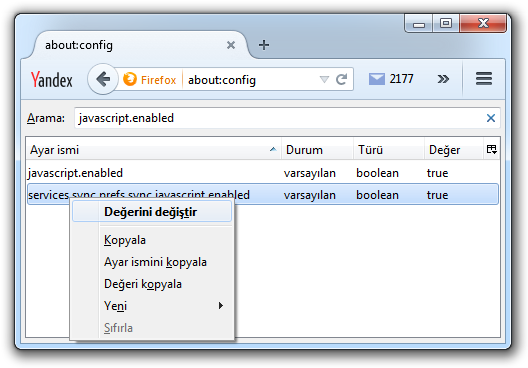Choose Ayar ismini kopyala menu item
This screenshot has height=368, width=528.
click(152, 262)
